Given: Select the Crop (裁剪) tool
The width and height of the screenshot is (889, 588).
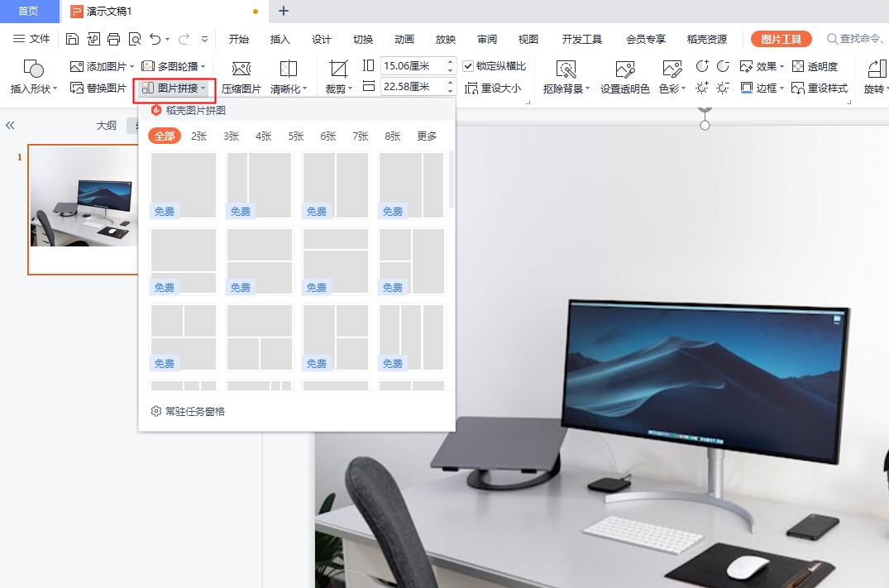Looking at the screenshot, I should (x=338, y=69).
